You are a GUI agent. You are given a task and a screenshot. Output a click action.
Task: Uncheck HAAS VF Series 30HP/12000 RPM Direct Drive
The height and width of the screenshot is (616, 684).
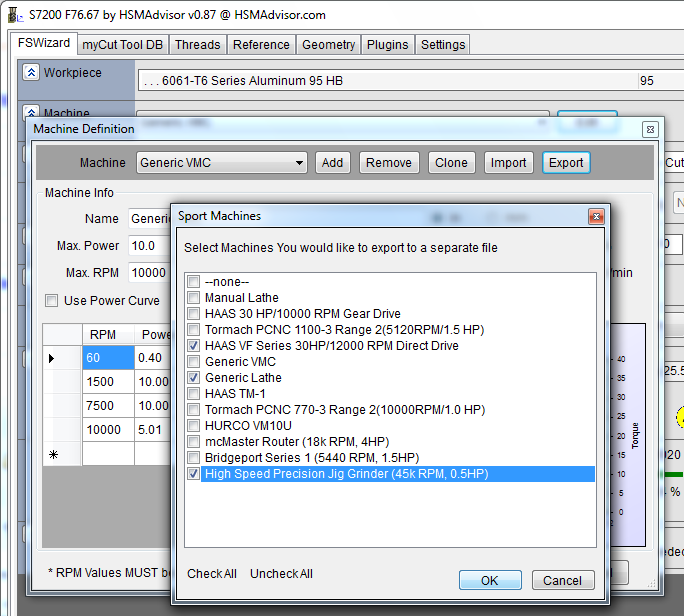click(193, 346)
